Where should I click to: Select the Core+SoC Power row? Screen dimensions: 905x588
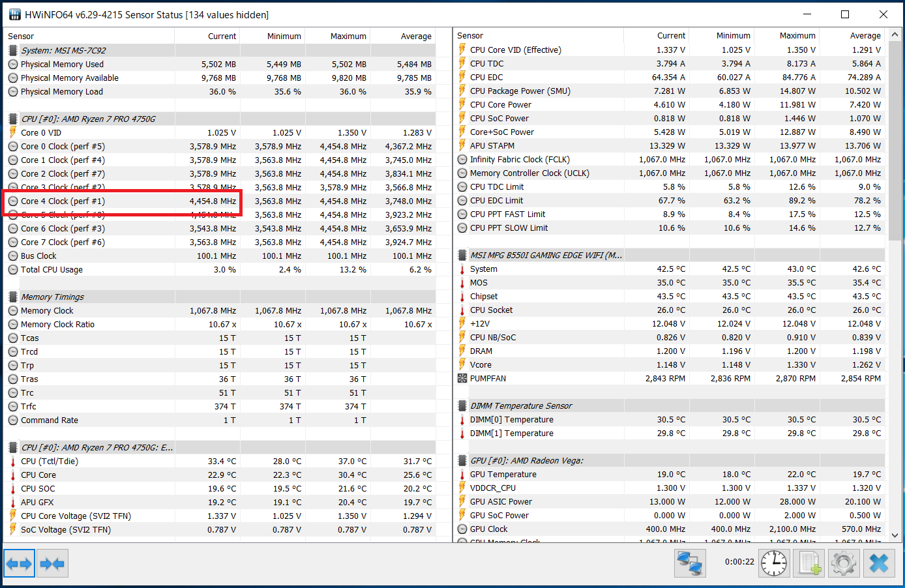pyautogui.click(x=669, y=132)
